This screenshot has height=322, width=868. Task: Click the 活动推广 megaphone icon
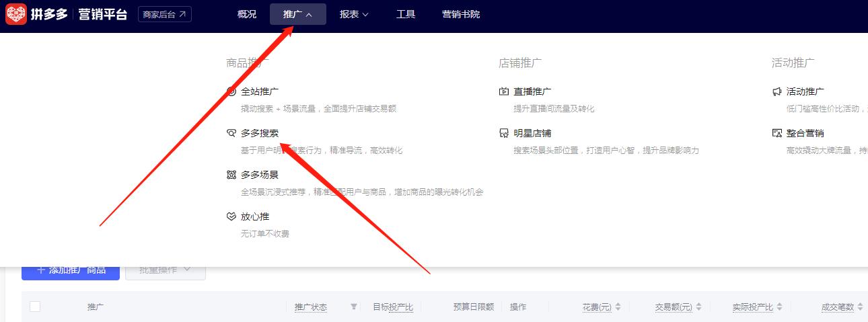(777, 91)
